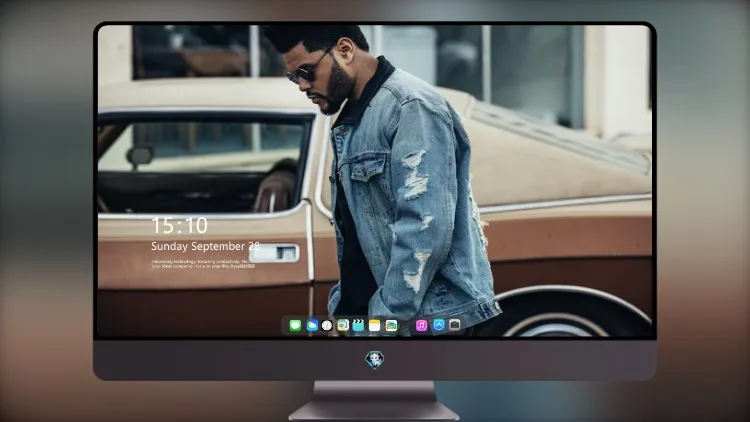Open the green Messages icon in dock
Screen dimensions: 750x422
pyautogui.click(x=295, y=325)
